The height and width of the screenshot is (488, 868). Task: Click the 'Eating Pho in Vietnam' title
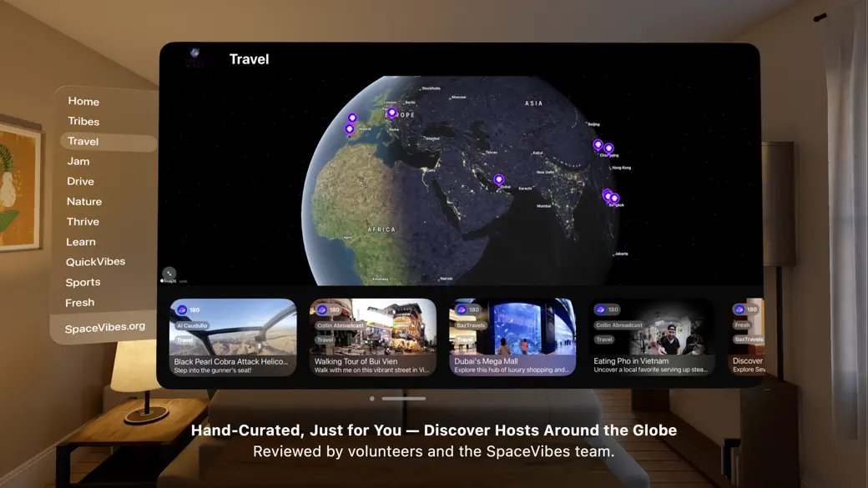click(631, 360)
